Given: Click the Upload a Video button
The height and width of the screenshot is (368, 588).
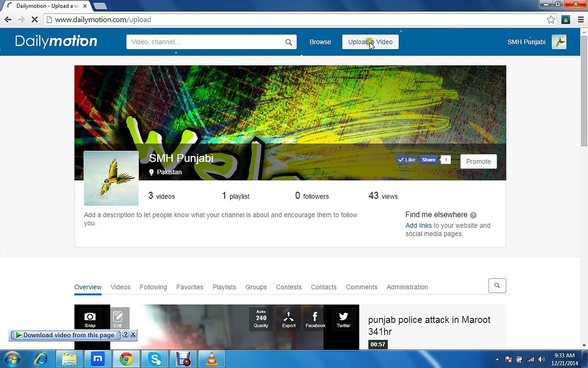Looking at the screenshot, I should pyautogui.click(x=370, y=42).
